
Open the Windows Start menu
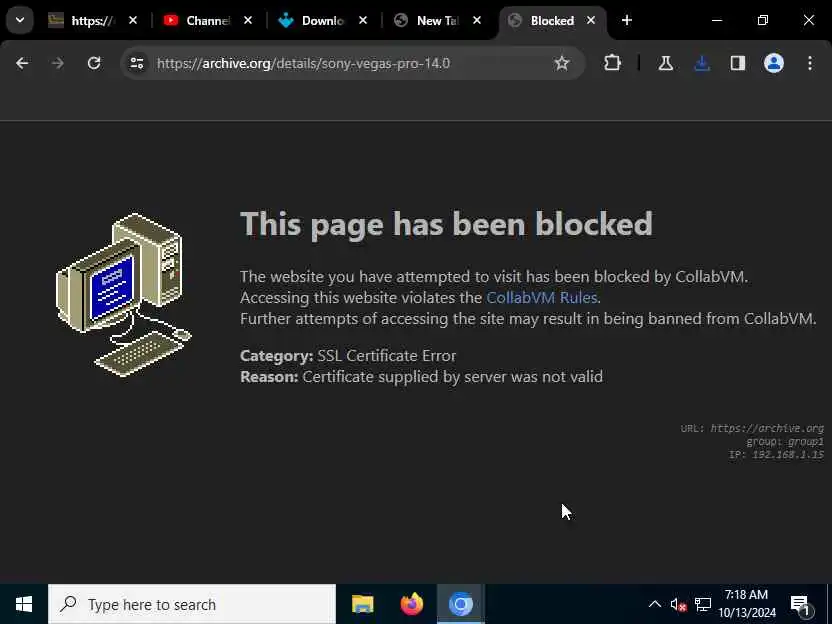coord(24,604)
